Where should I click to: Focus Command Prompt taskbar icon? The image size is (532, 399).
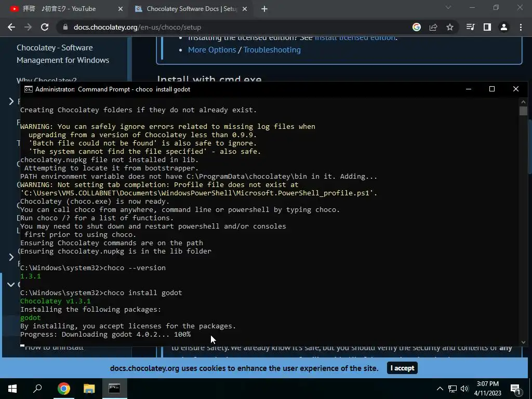(x=114, y=389)
